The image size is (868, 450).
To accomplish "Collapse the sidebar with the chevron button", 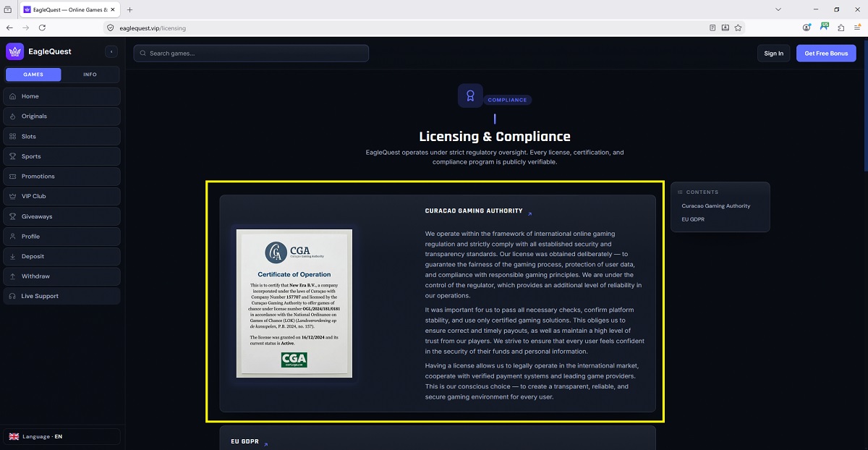I will pos(111,51).
